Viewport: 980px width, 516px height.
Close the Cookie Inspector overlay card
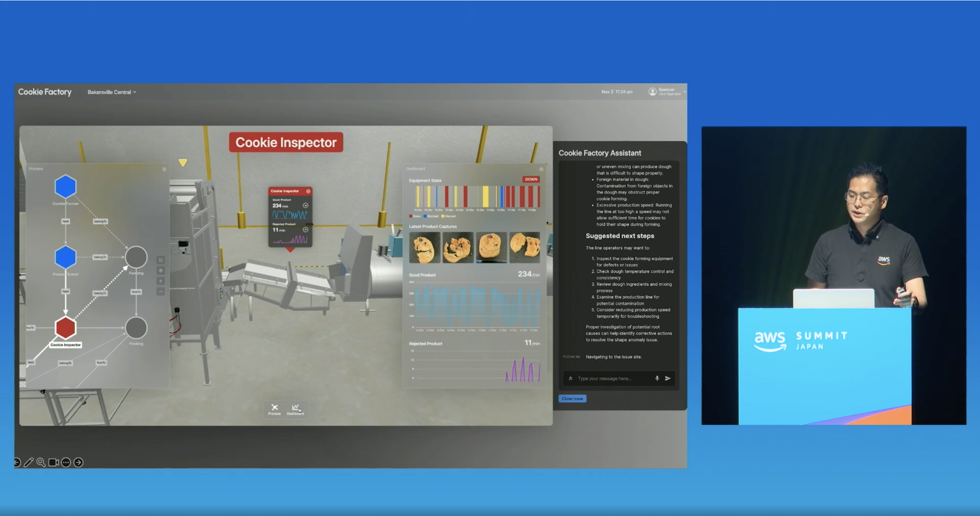click(x=308, y=191)
